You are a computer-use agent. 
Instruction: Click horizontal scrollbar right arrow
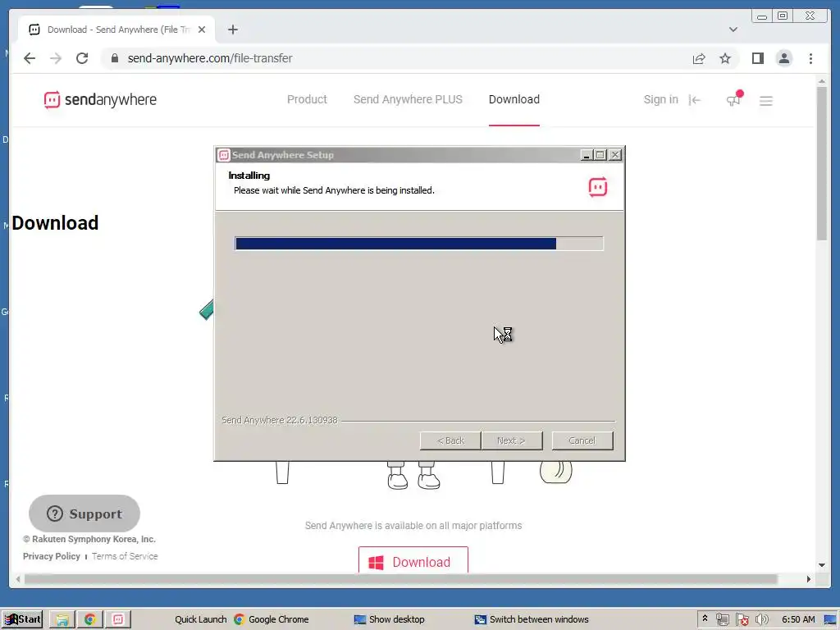point(808,579)
